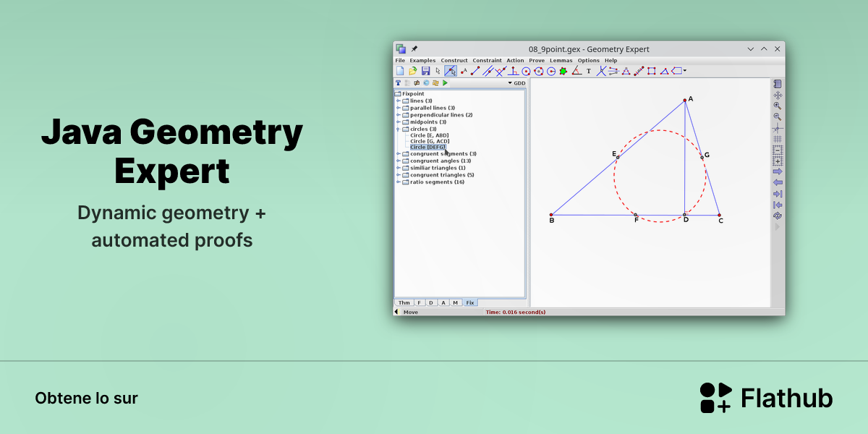Screen dimensions: 868x434
Task: Expand the congruent triangles (5) node
Action: [399, 175]
